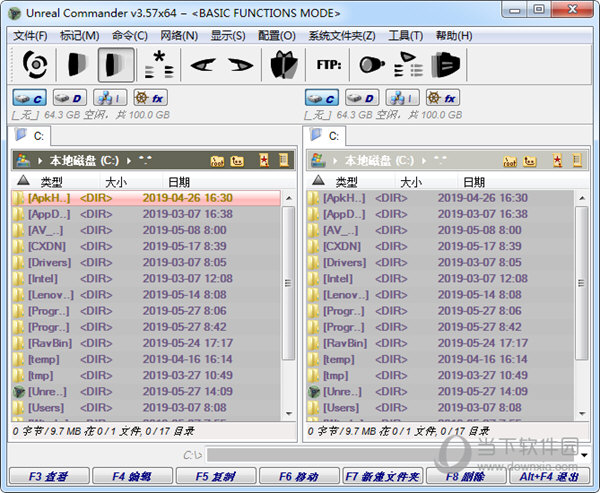Select [Users] folder in left panel
This screenshot has width=600, height=493.
146,408
